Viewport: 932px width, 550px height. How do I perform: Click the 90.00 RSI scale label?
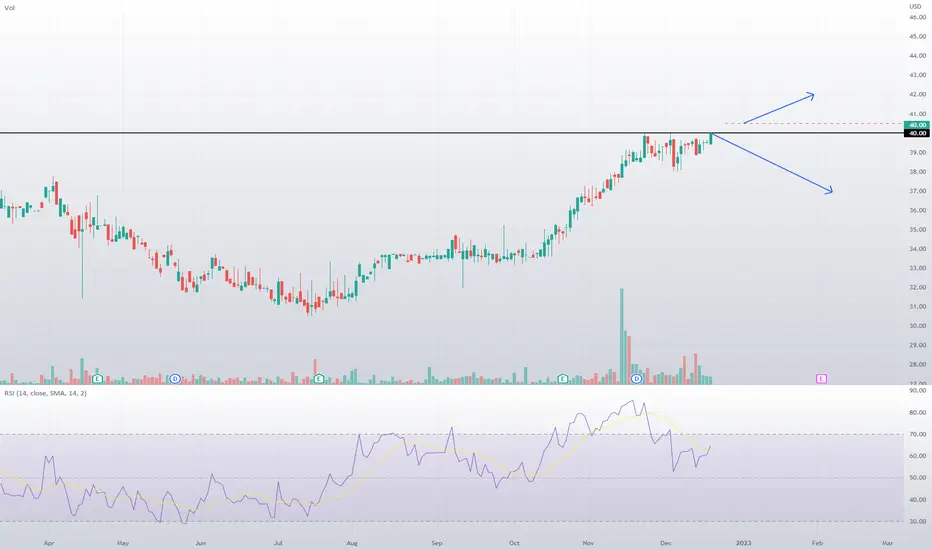pos(917,391)
